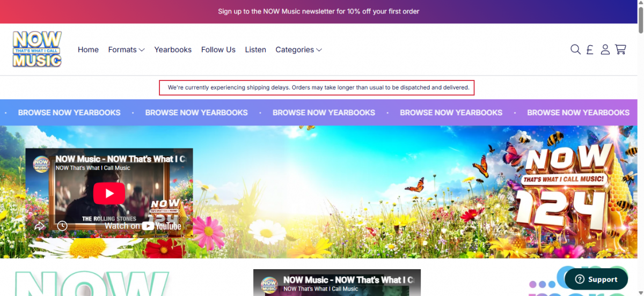Open the search magnifier icon
The height and width of the screenshot is (296, 644).
click(575, 49)
